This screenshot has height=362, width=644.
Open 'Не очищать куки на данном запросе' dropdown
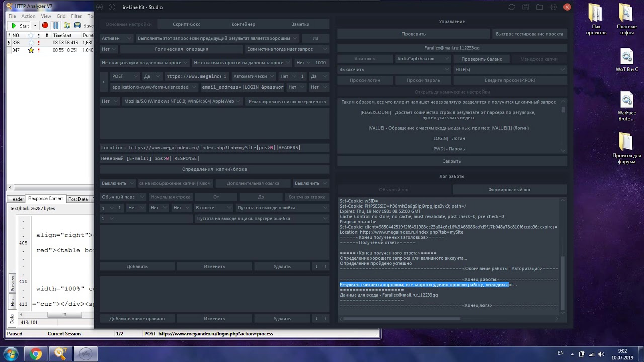[x=144, y=63]
